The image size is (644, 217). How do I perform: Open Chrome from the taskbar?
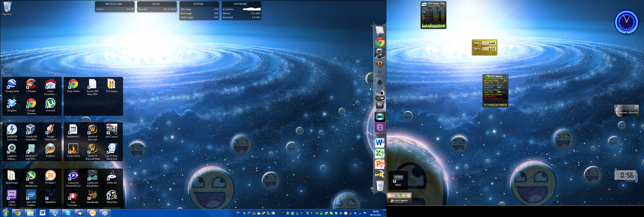pos(18,213)
